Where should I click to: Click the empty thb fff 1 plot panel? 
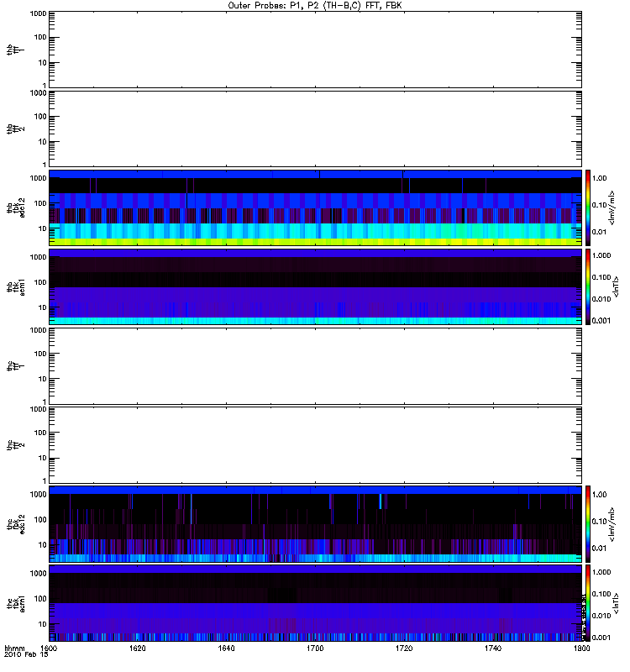(315, 50)
